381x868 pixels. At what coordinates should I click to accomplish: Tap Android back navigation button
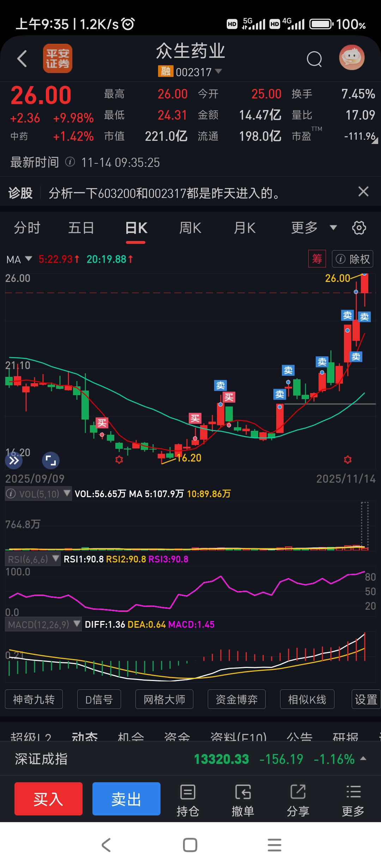tap(106, 845)
